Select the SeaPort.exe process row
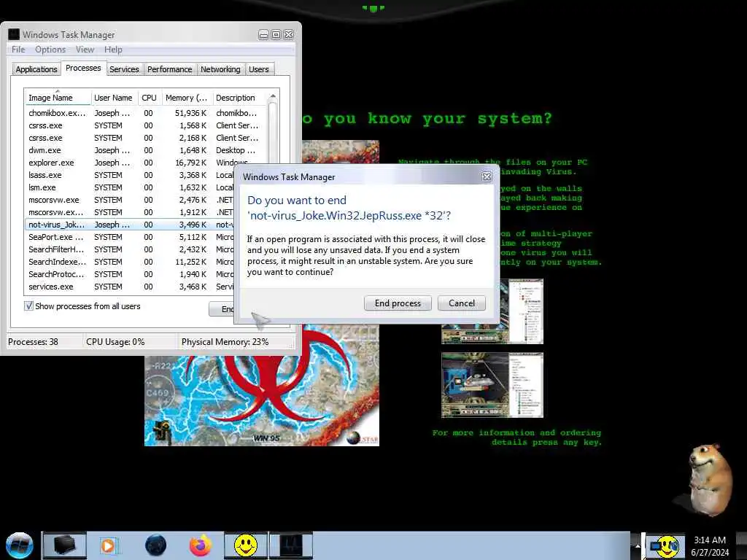 [128, 237]
